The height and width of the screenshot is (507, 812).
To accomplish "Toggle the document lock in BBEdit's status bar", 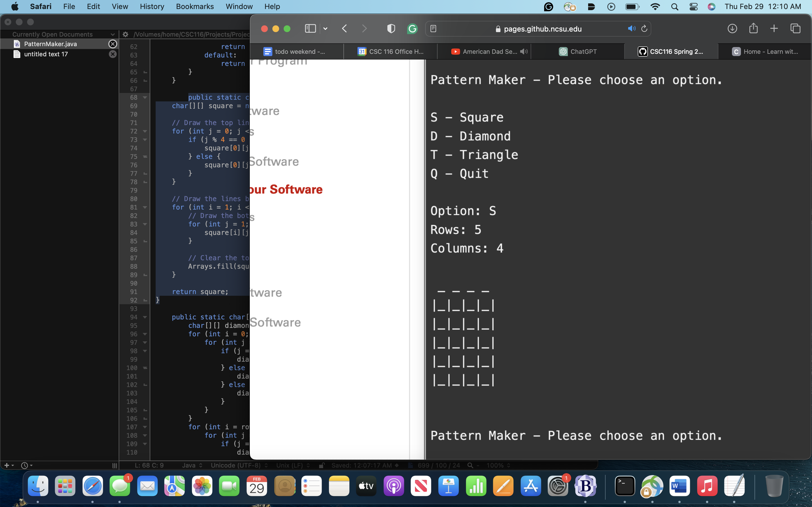I will (x=321, y=465).
